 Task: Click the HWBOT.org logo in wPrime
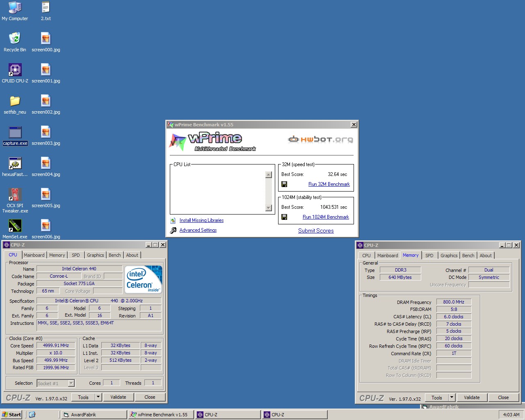coord(320,139)
